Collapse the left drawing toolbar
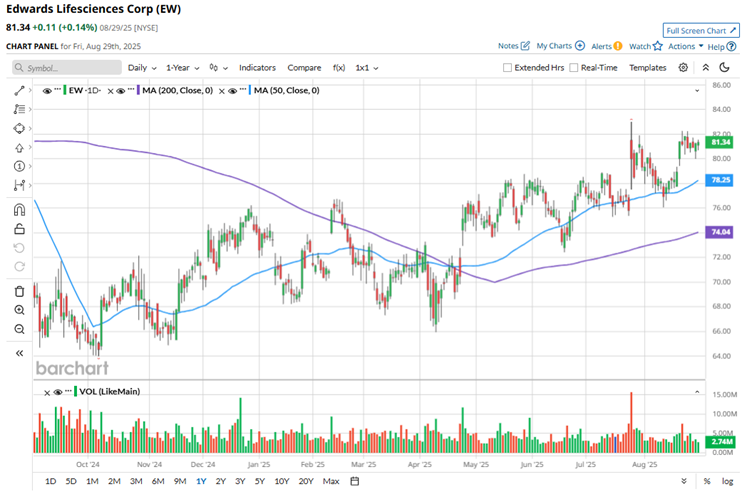The image size is (752, 504). [19, 353]
